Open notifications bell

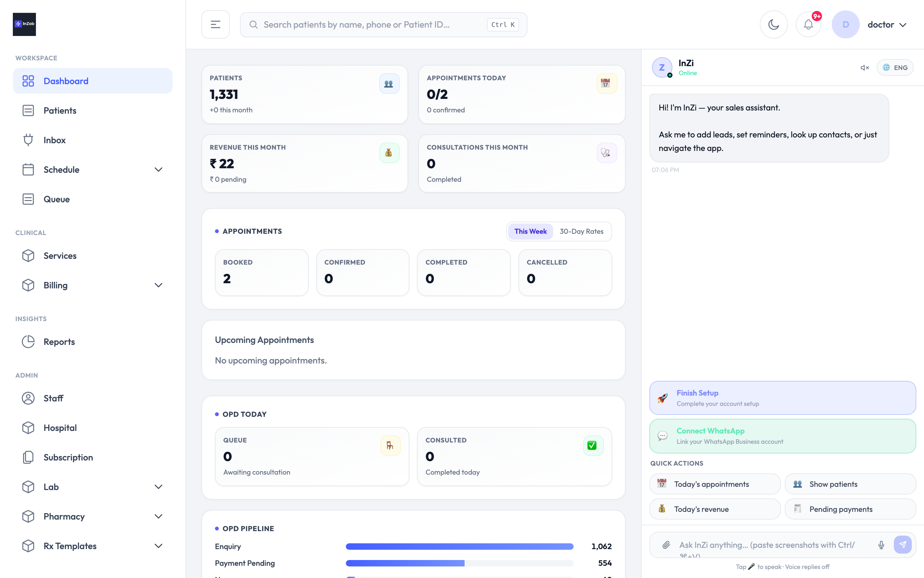[808, 24]
